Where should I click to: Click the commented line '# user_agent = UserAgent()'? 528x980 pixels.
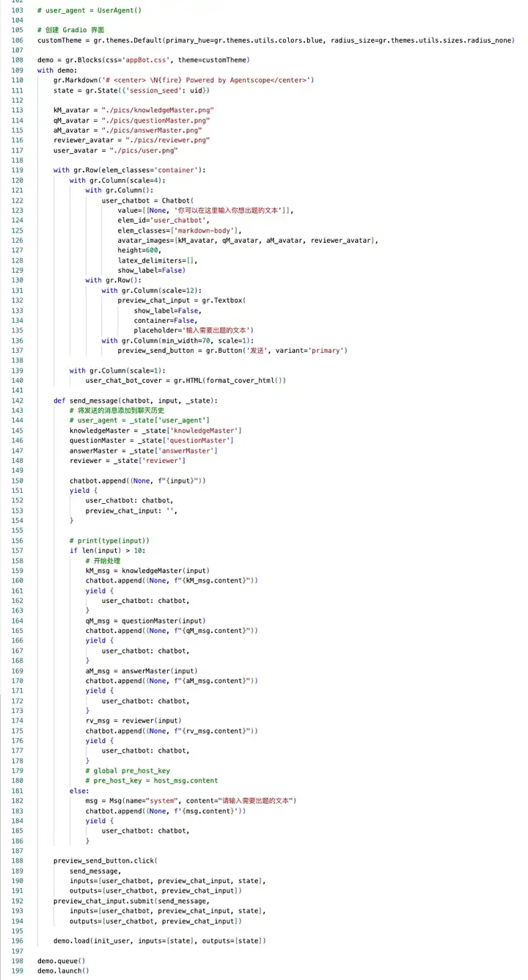[89, 10]
